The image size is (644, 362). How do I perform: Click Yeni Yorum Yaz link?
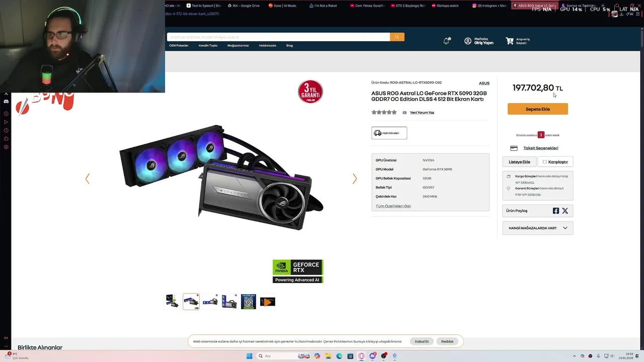coord(422,113)
